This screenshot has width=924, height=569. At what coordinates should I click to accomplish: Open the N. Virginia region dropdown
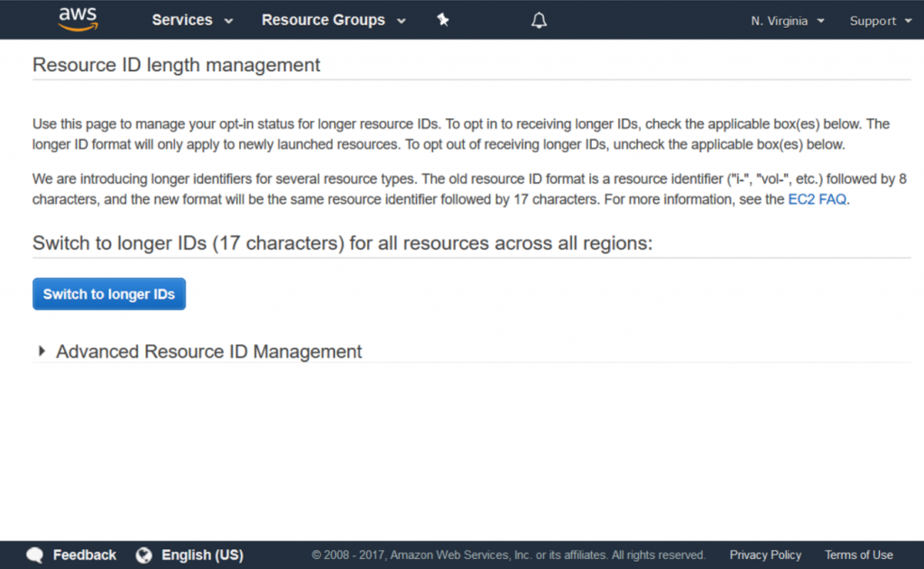click(787, 21)
